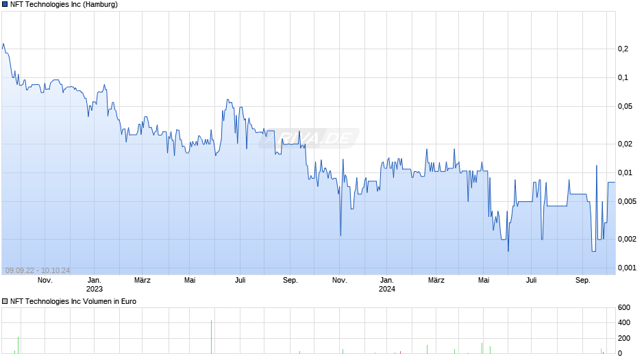
Task: Click the 0,002 price axis label
Action: click(627, 239)
